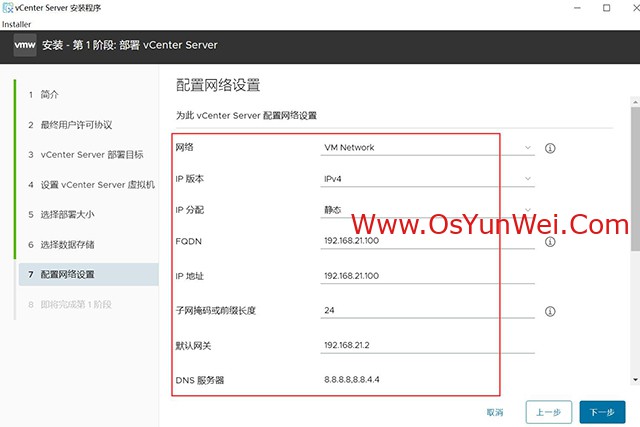Open the 网络 dropdown showing VM Network
Screen dimensions: 640x427
pyautogui.click(x=427, y=147)
